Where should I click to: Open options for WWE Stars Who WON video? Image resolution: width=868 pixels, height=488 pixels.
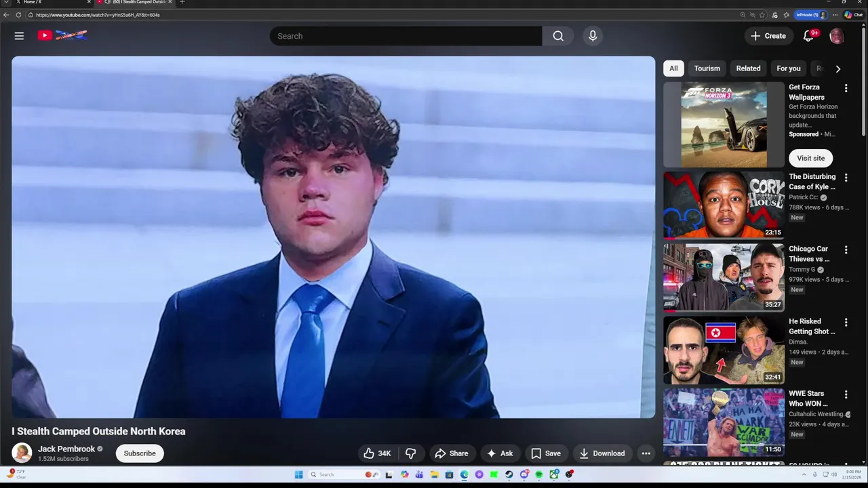pos(846,394)
